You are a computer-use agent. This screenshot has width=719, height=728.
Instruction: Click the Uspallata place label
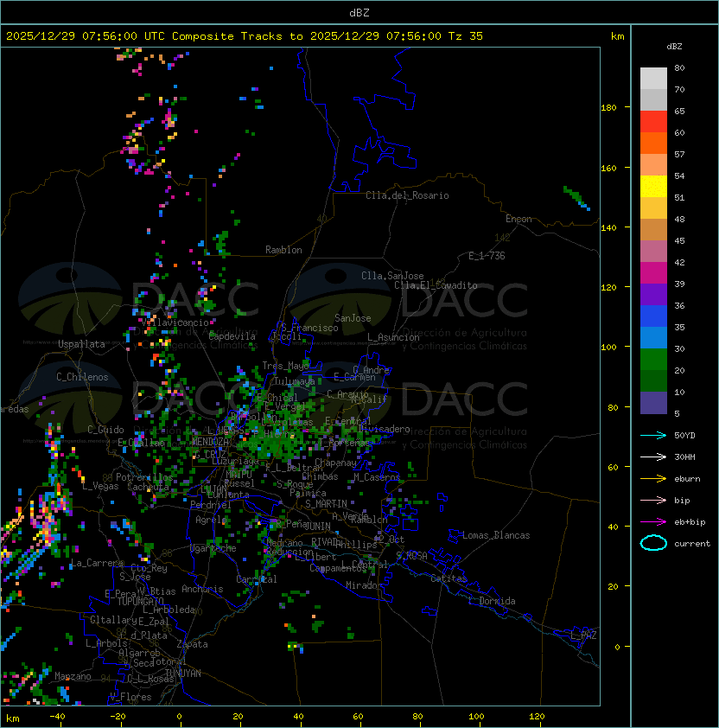81,344
